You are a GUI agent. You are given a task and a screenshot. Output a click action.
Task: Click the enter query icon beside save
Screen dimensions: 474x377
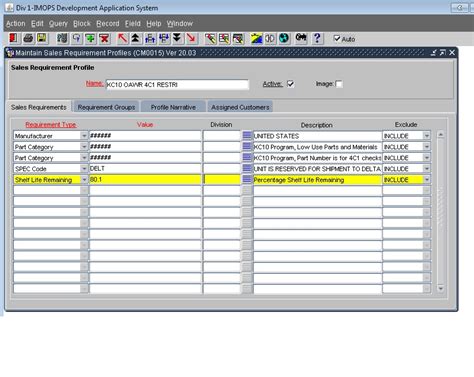click(x=62, y=38)
